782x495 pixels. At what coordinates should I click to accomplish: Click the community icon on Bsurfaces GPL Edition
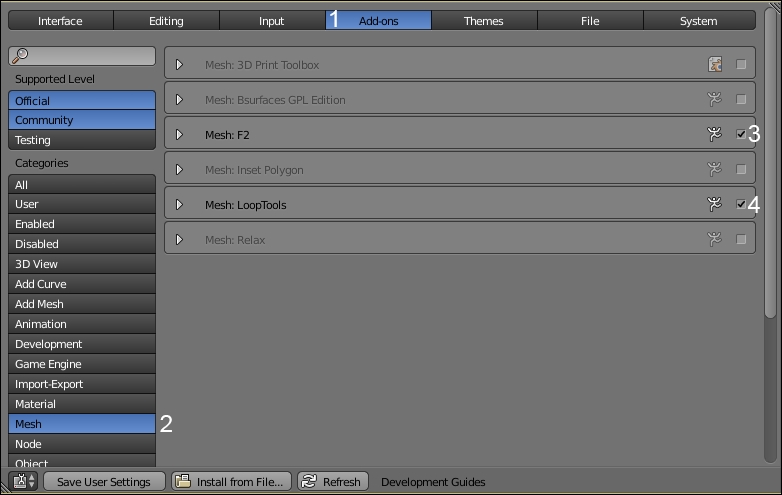[714, 99]
